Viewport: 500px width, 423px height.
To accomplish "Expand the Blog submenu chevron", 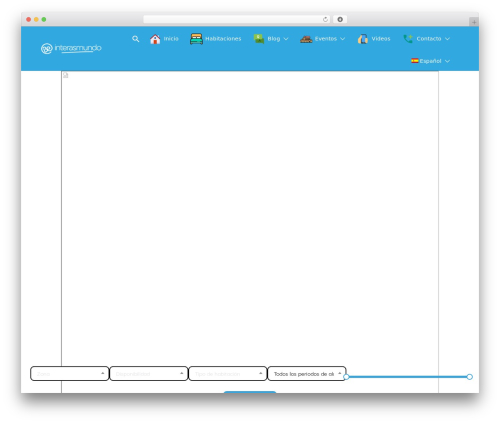I will 286,39.
